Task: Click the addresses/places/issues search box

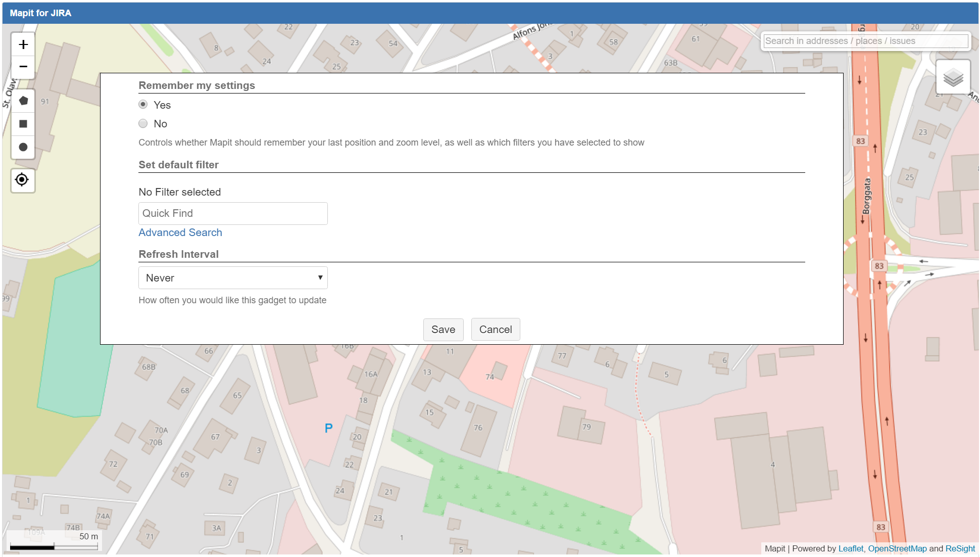Action: point(865,41)
